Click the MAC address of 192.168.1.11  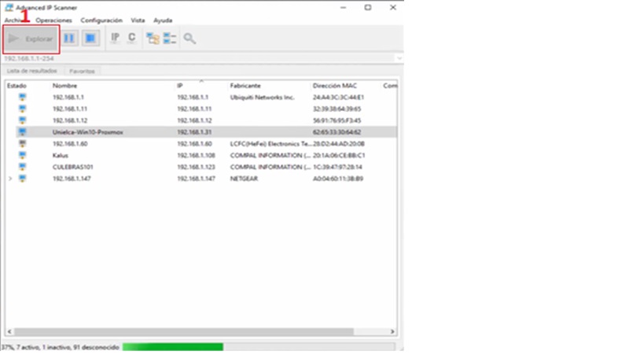click(x=337, y=109)
